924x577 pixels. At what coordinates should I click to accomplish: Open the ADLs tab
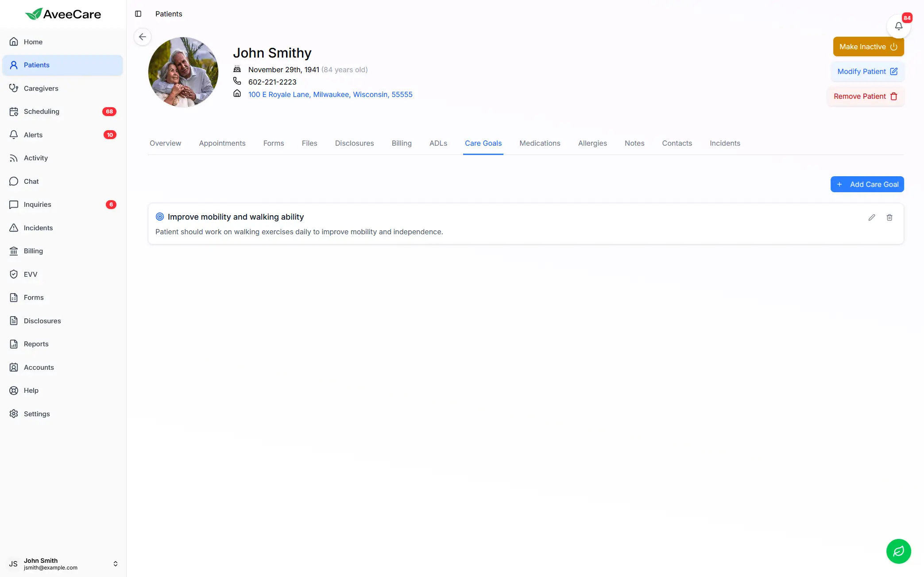click(438, 143)
